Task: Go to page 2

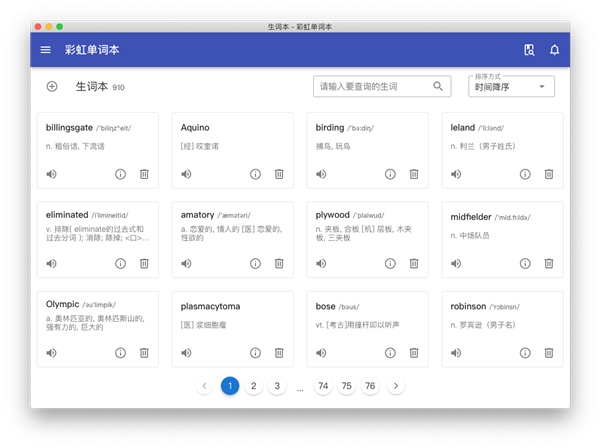Action: point(254,386)
